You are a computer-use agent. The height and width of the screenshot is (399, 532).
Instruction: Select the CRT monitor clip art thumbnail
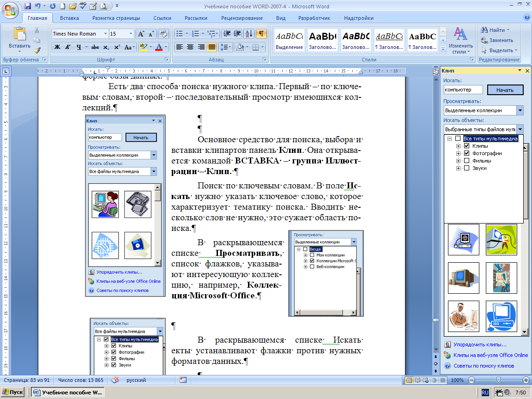tap(464, 278)
